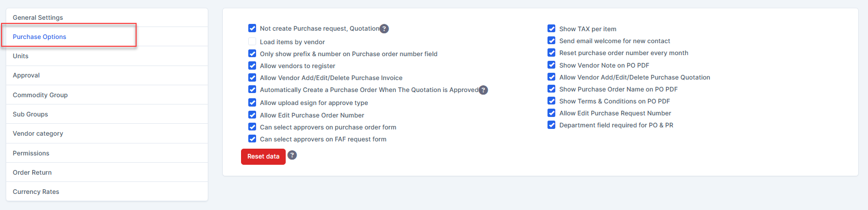
Task: Click help icon next to Quotation is Approved
Action: click(483, 90)
